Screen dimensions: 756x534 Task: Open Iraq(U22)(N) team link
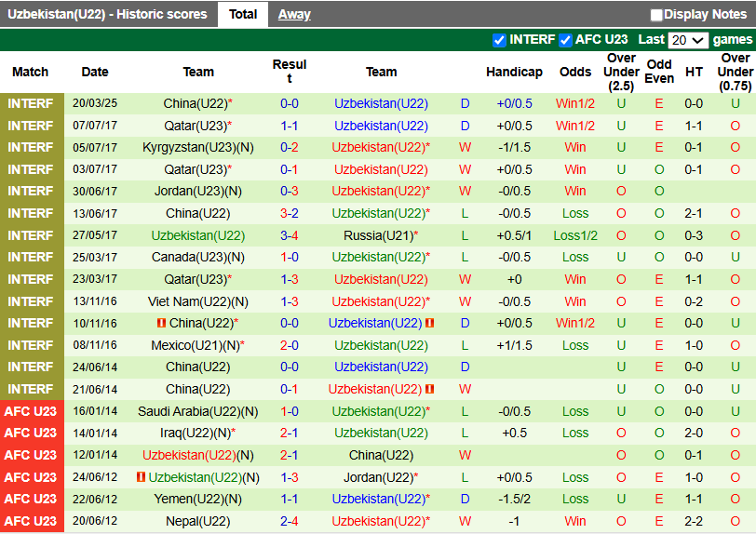[196, 434]
